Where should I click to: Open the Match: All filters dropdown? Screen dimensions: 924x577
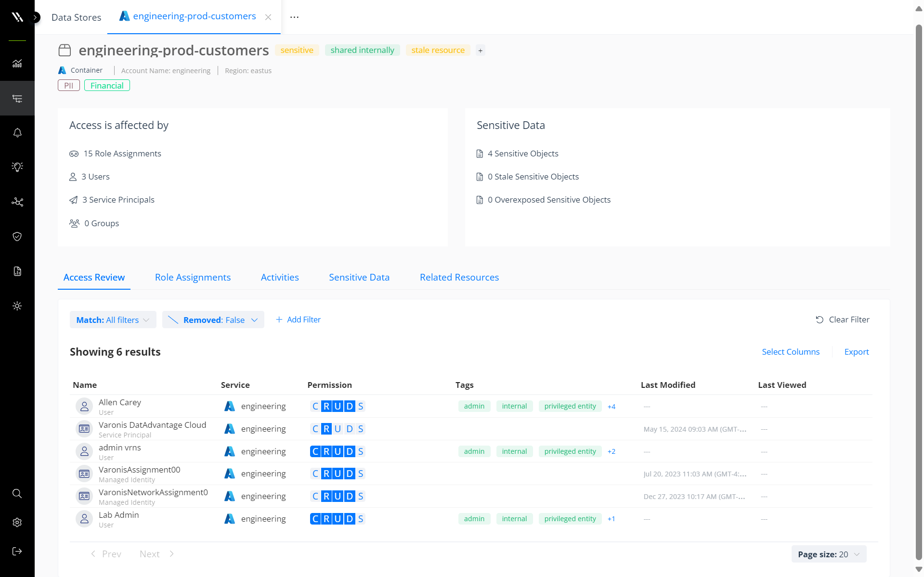pyautogui.click(x=113, y=320)
